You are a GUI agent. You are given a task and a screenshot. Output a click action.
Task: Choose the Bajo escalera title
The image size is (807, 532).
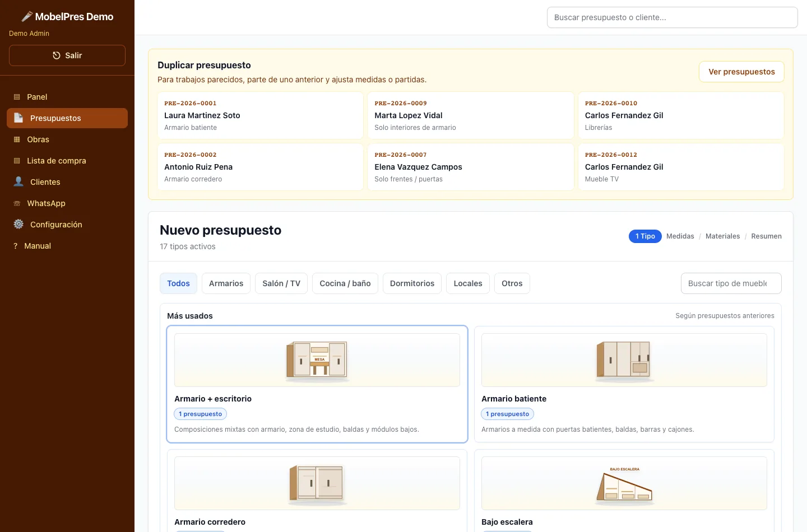point(507,522)
